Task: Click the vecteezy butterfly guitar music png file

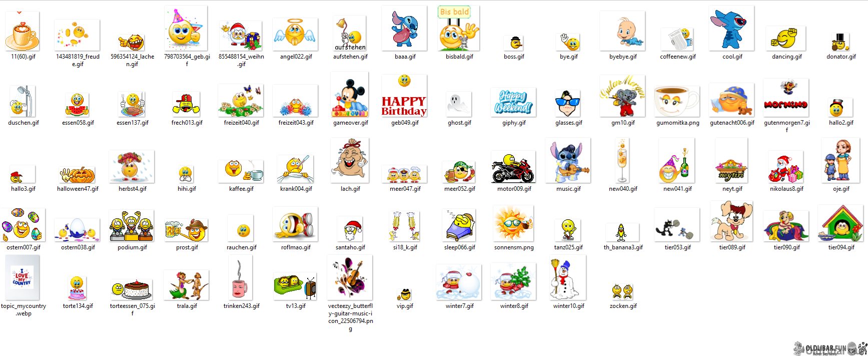Action: pos(350,278)
